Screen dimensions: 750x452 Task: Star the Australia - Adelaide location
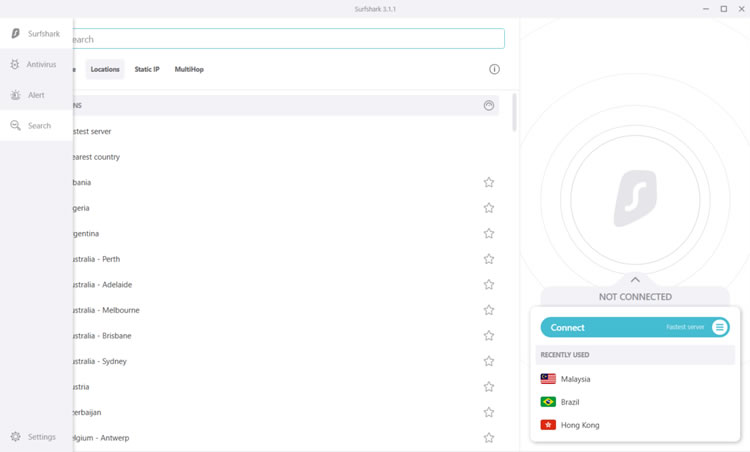tap(488, 285)
